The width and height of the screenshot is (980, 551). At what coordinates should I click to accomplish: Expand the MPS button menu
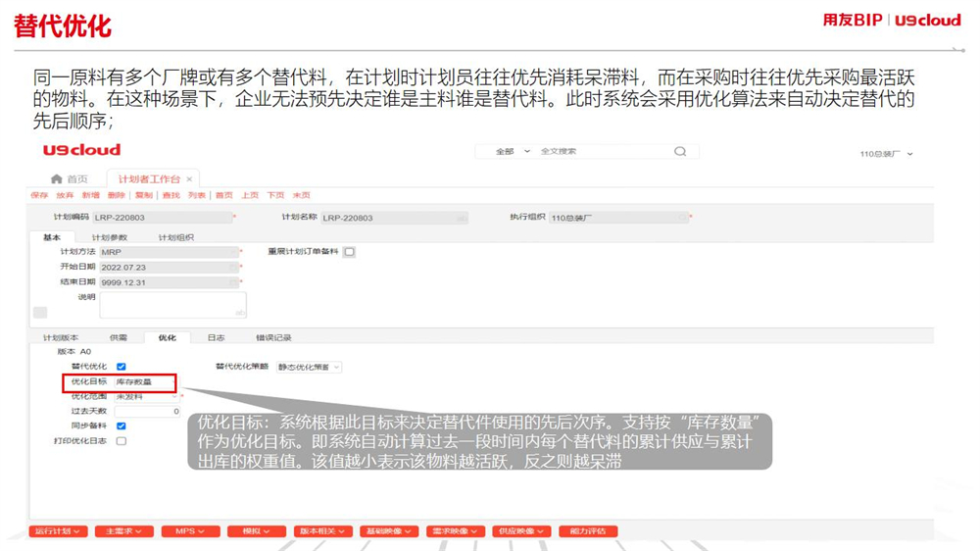[x=191, y=531]
